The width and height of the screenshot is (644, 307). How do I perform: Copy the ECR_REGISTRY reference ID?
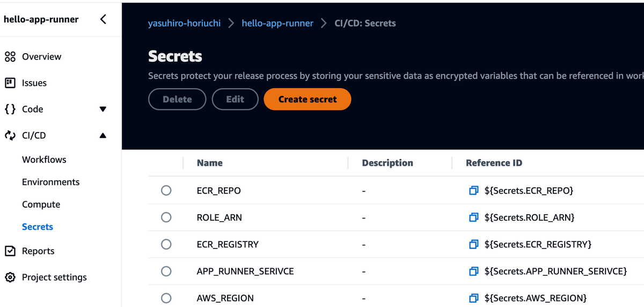click(473, 244)
